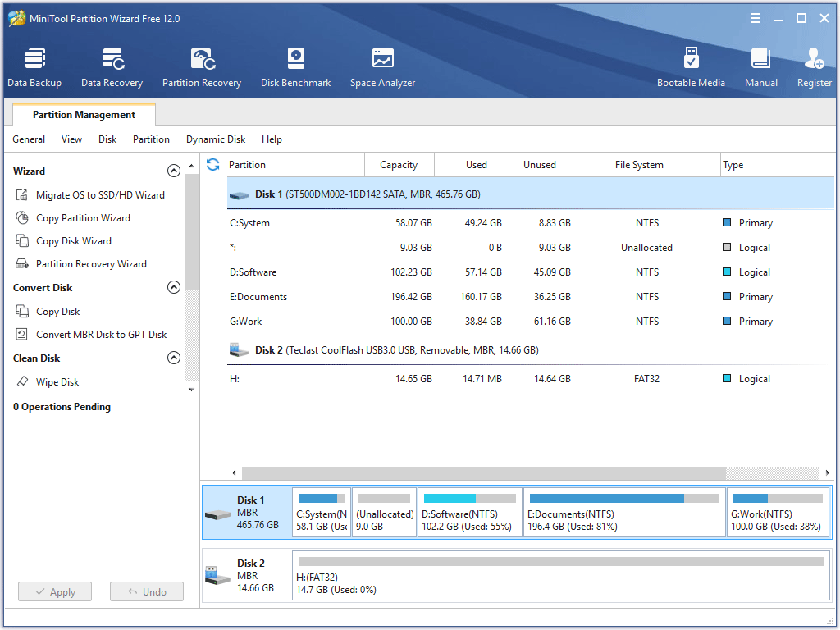Open the View menu
The image size is (840, 630).
[71, 139]
